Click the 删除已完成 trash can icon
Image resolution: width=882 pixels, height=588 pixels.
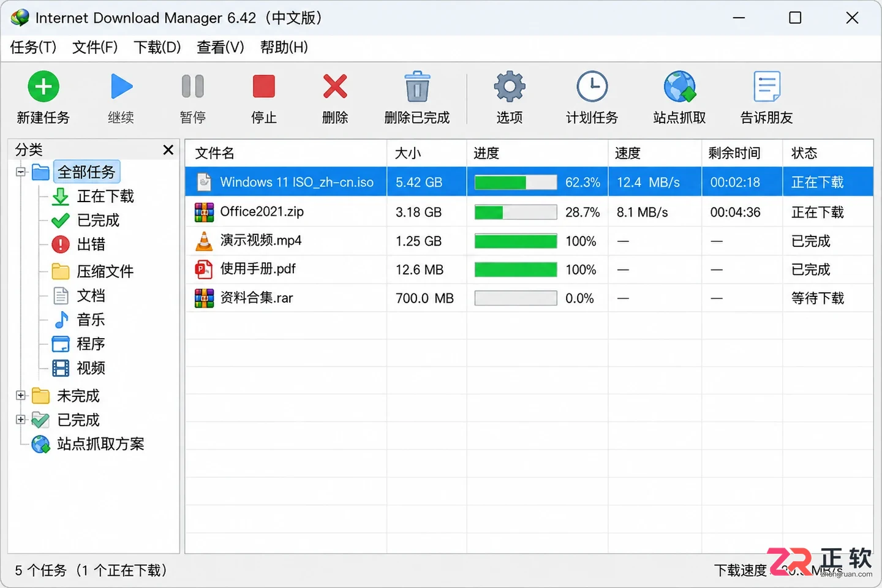[417, 86]
